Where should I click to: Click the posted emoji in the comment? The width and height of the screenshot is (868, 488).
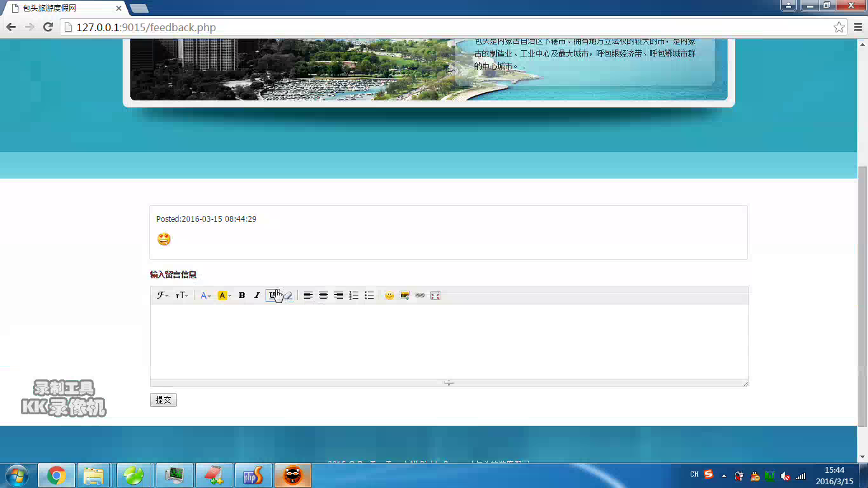coord(164,240)
